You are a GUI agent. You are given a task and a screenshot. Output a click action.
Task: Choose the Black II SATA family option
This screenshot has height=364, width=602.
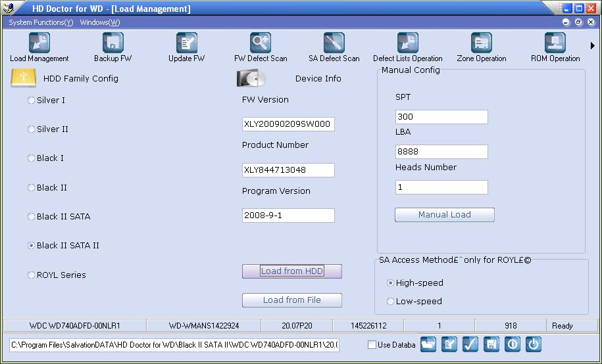point(31,216)
